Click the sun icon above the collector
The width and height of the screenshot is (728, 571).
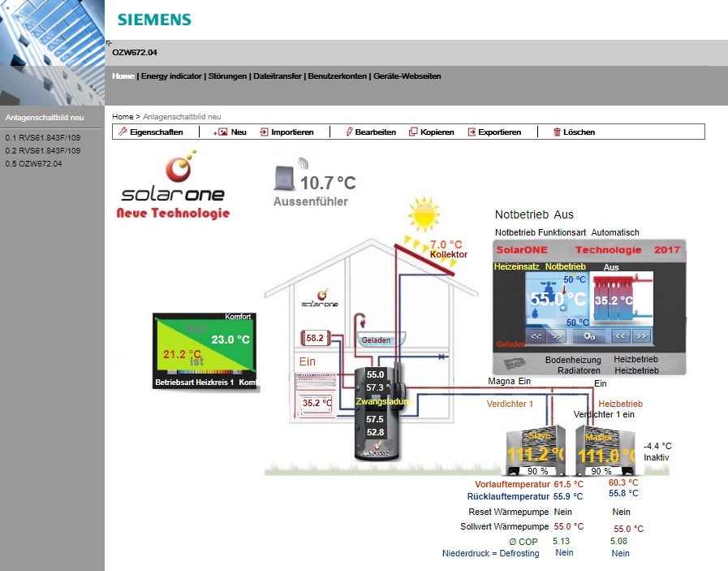pos(424,214)
